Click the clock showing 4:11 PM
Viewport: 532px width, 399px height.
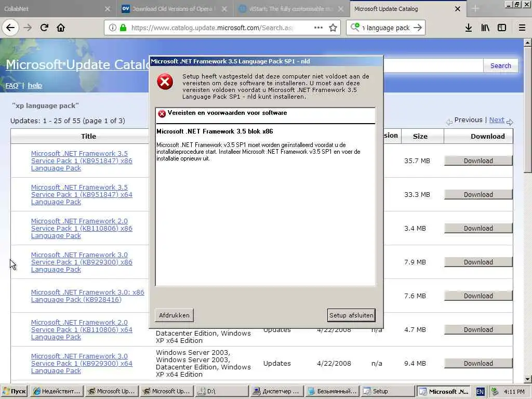pyautogui.click(x=514, y=392)
